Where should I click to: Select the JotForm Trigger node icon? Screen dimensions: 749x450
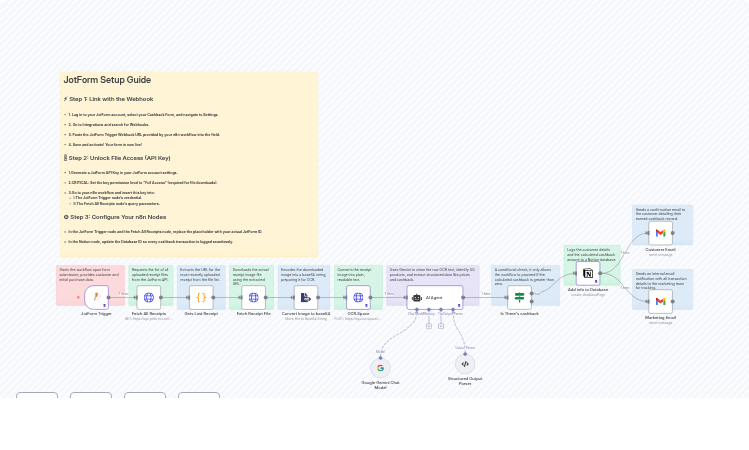[96, 297]
